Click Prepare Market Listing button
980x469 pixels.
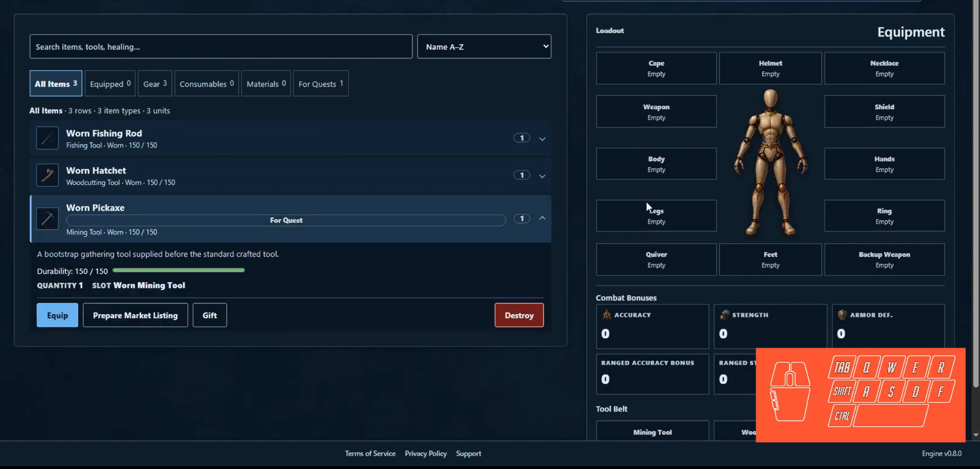[x=135, y=315]
